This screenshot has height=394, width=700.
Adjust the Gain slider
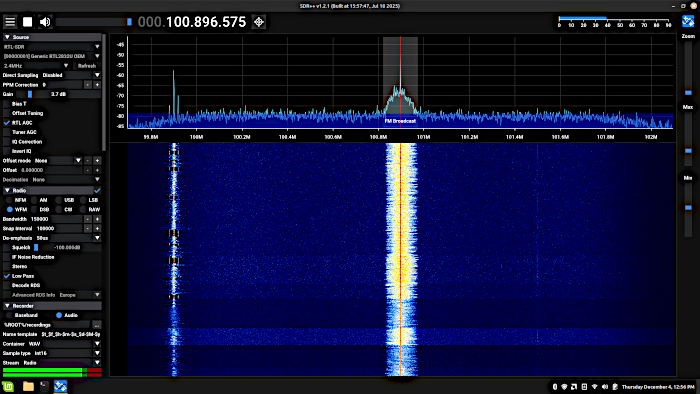click(58, 94)
